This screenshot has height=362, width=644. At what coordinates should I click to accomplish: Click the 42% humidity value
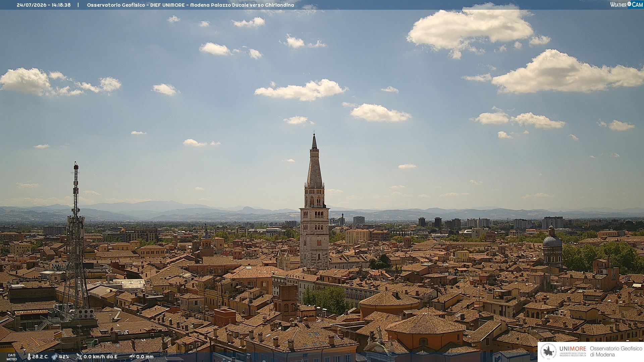[x=64, y=357]
